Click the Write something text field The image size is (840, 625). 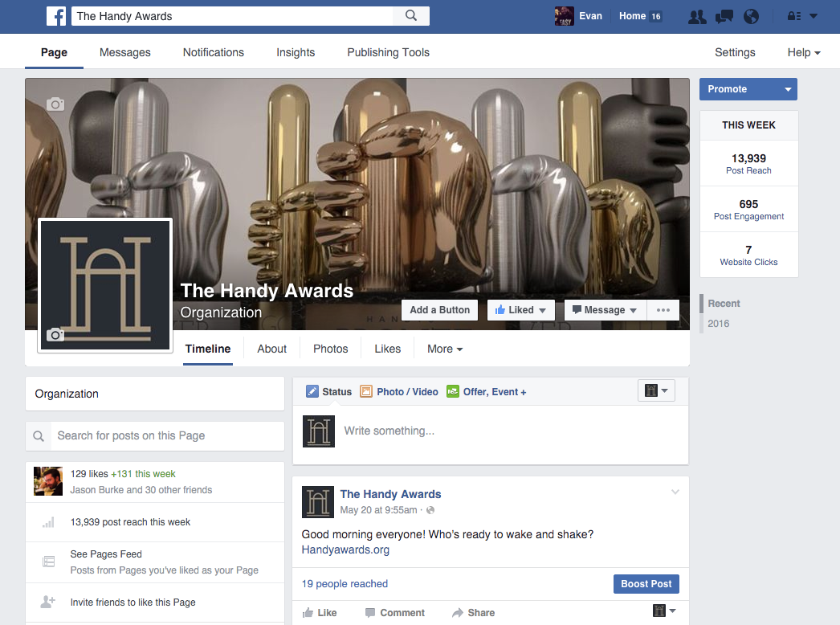tap(490, 431)
